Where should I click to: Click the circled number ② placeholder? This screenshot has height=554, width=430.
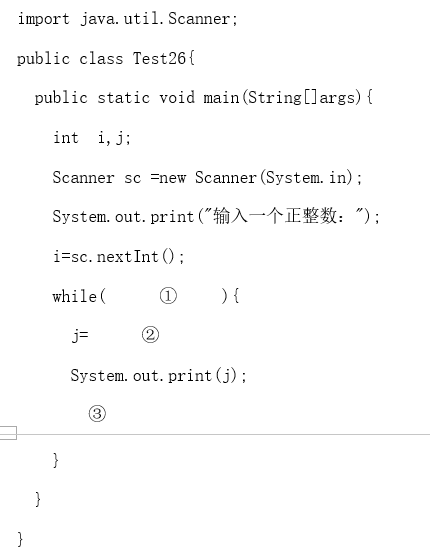point(151,335)
